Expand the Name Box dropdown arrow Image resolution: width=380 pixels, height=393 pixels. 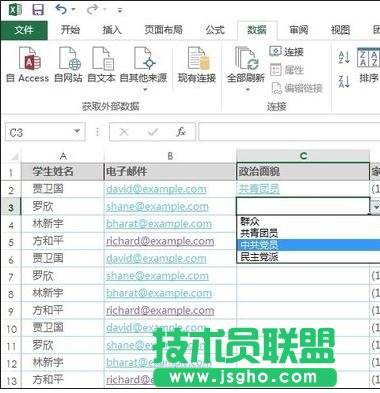pyautogui.click(x=77, y=131)
